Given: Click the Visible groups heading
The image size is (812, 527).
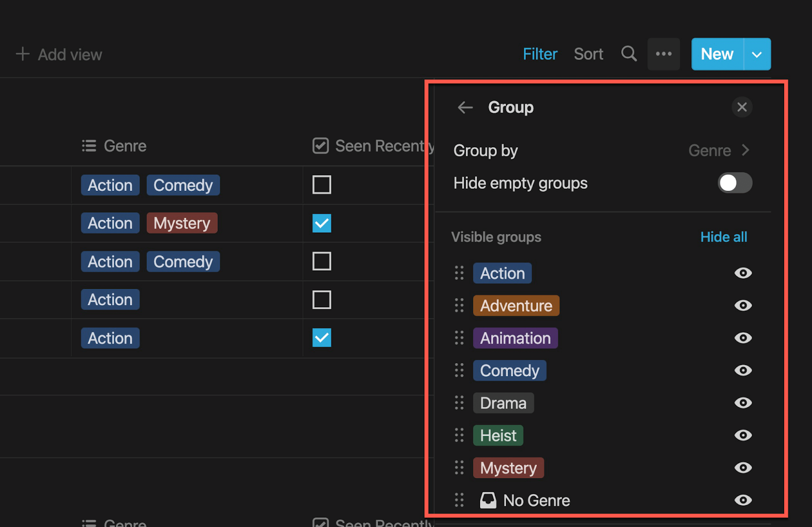Looking at the screenshot, I should point(496,237).
